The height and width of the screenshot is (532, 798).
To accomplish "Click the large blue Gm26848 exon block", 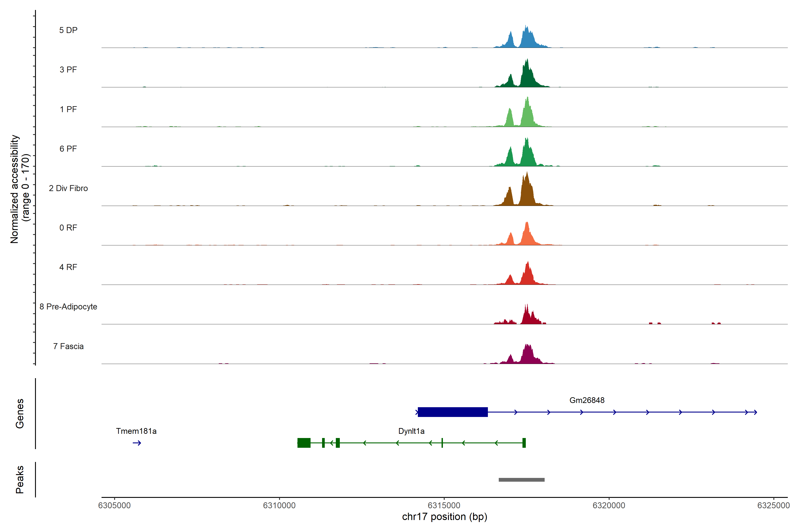I will tap(453, 412).
